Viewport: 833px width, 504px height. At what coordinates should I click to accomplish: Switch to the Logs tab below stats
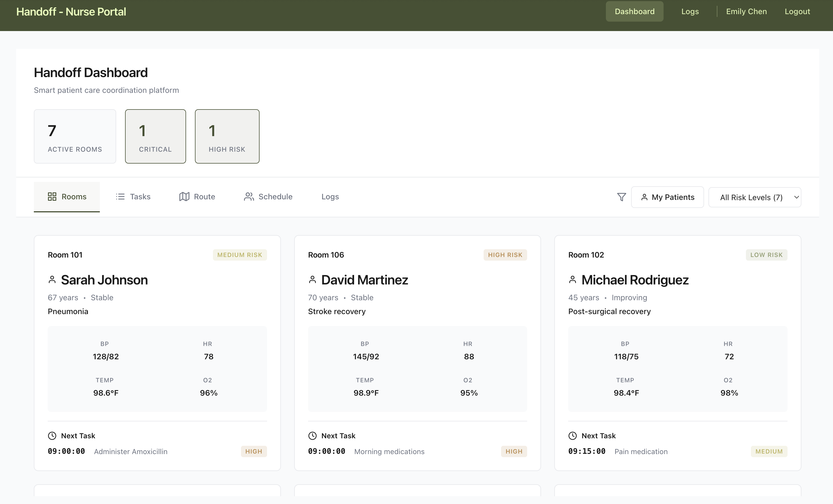tap(330, 197)
